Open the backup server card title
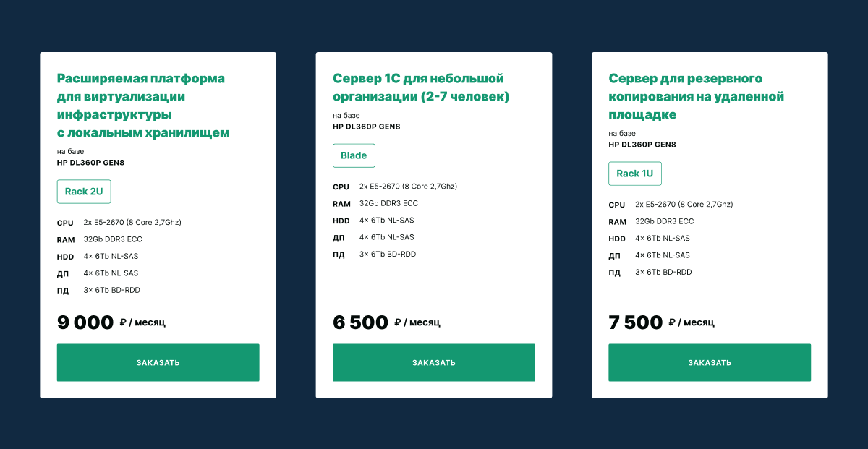Screen dimensions: 868x449 (696, 96)
